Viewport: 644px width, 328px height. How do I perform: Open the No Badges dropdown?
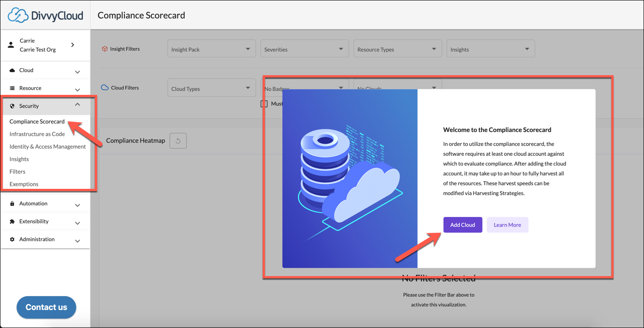coord(304,88)
